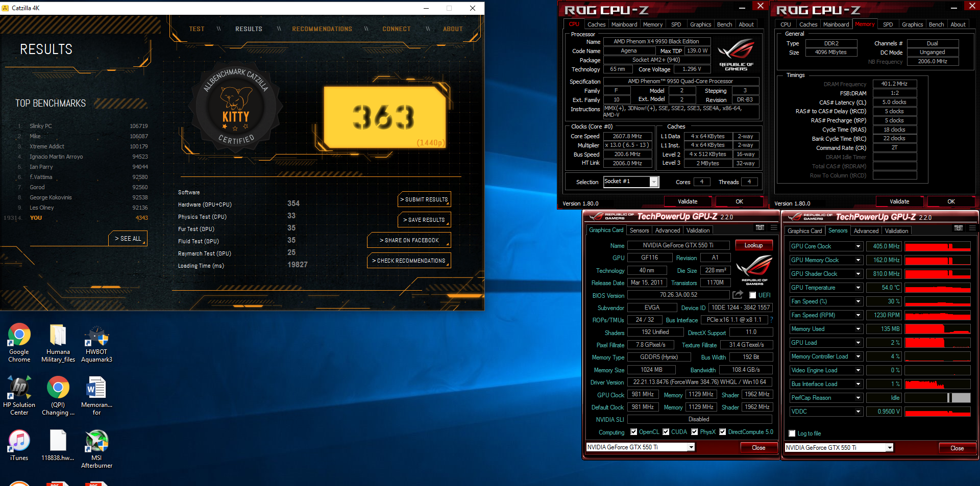
Task: Open the Socket #1 selection dropdown in CPU-Z
Action: click(654, 182)
